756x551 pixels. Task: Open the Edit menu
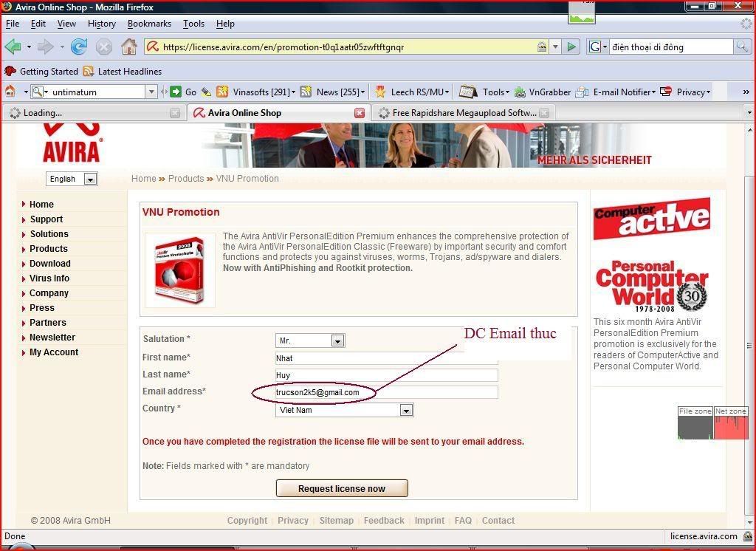click(x=38, y=24)
